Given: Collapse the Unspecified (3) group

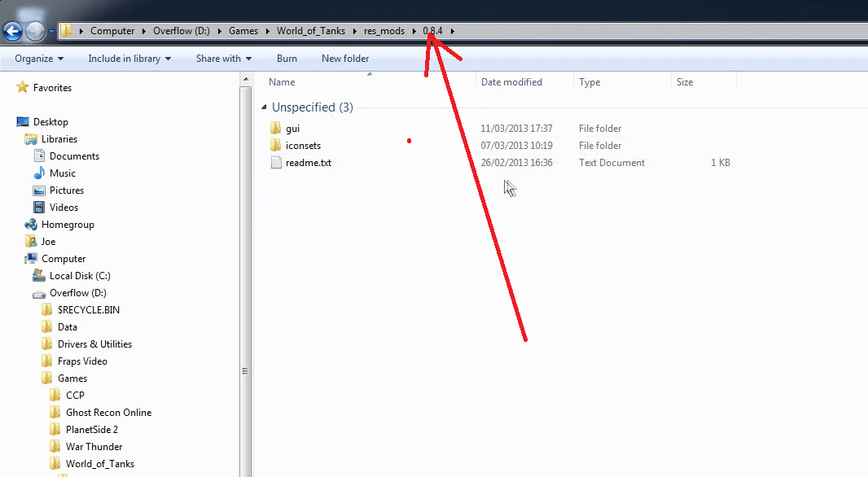Looking at the screenshot, I should coord(264,107).
